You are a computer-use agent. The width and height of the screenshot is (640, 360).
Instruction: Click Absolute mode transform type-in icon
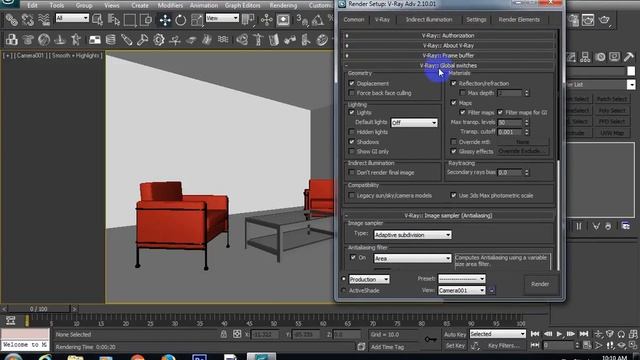coord(237,334)
